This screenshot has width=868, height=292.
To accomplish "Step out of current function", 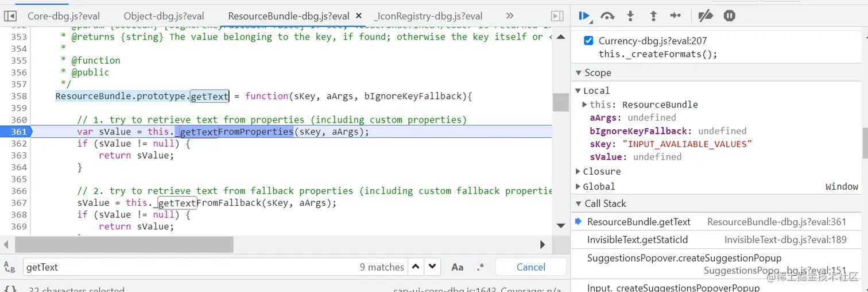I will [653, 16].
